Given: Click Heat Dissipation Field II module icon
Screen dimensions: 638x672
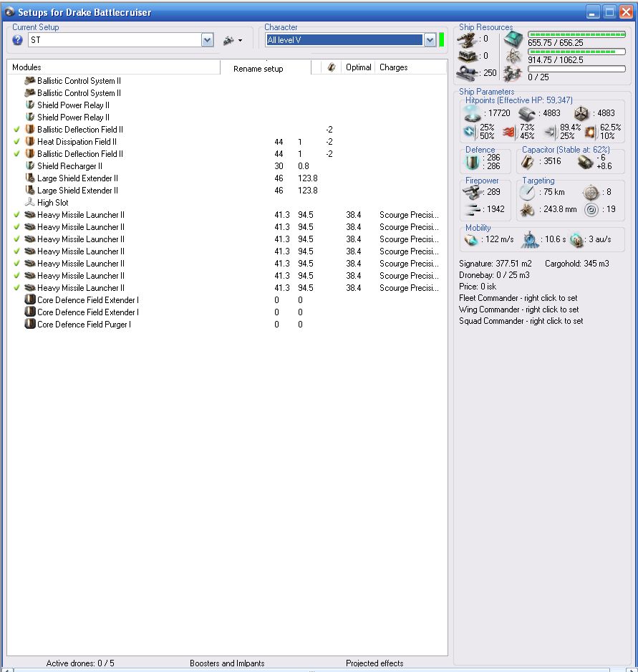Looking at the screenshot, I should click(30, 141).
